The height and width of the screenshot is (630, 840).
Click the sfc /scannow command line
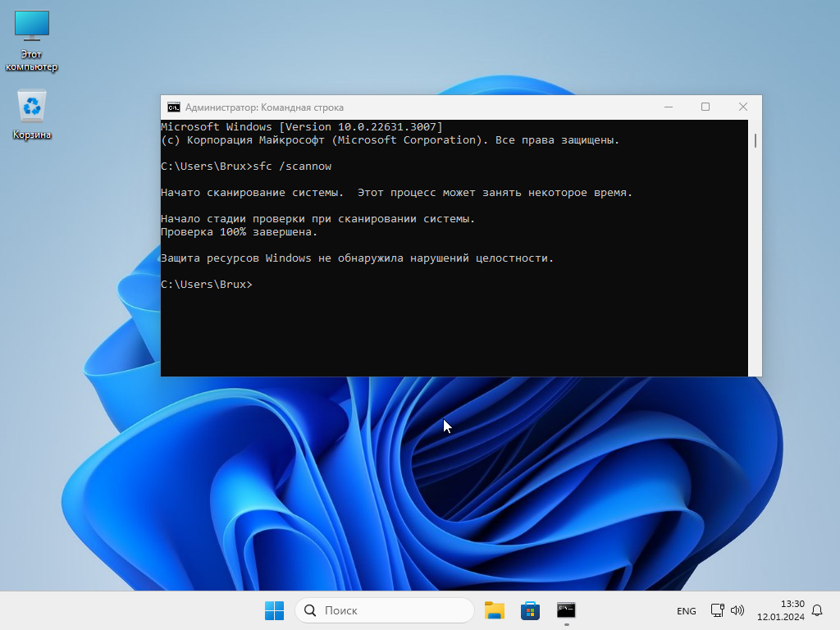[x=246, y=166]
